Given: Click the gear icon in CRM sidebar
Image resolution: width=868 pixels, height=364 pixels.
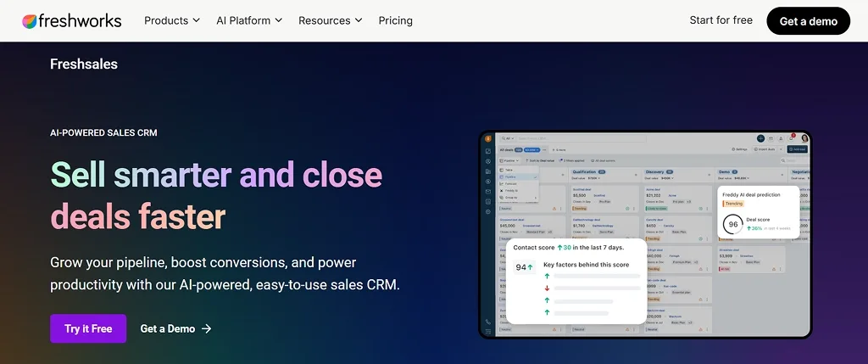Looking at the screenshot, I should [487, 211].
